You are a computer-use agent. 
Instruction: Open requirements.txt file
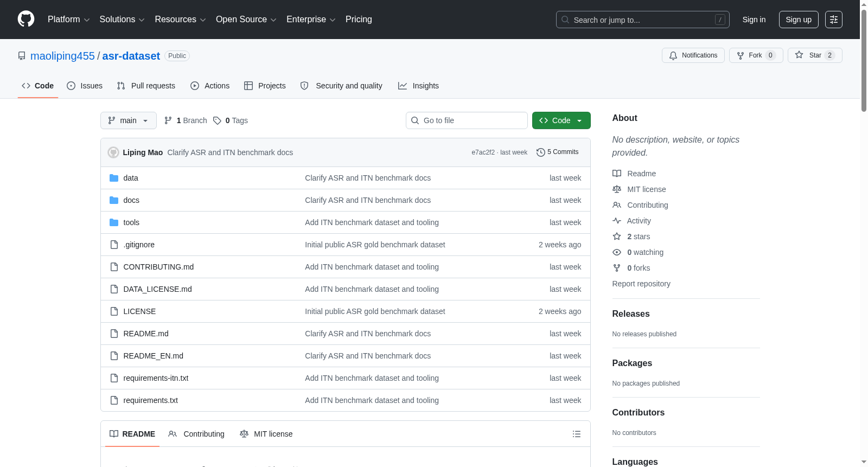click(150, 400)
